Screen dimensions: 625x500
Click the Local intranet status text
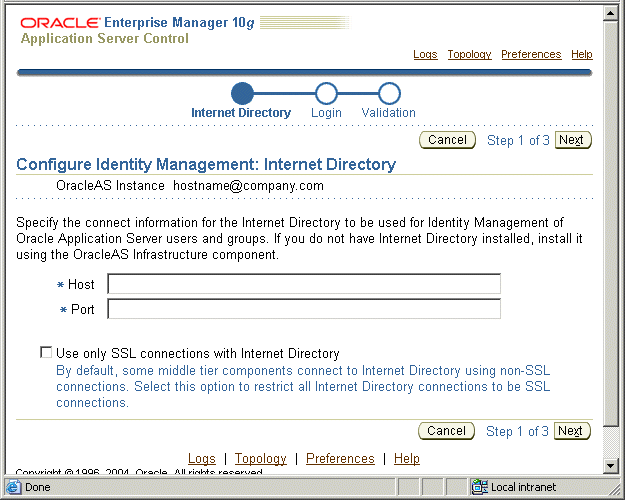[523, 487]
